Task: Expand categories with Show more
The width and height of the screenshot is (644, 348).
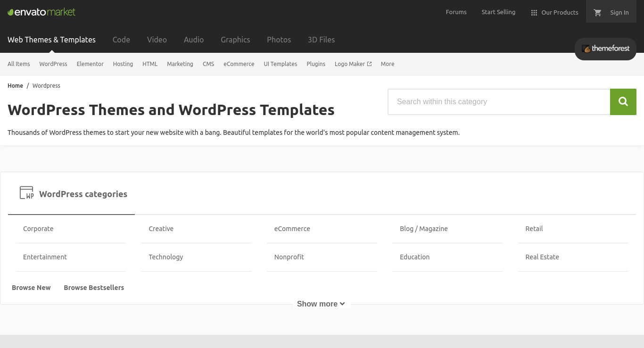Action: pyautogui.click(x=321, y=304)
